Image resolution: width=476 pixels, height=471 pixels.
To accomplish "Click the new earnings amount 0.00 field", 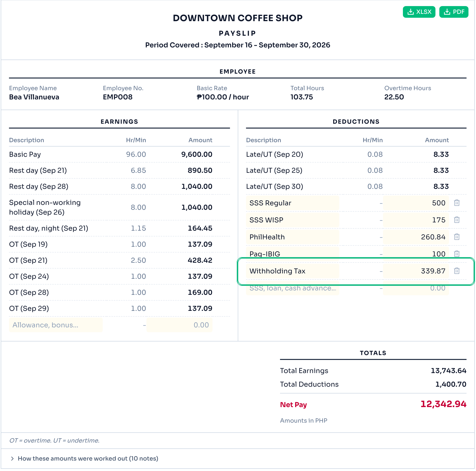I will point(179,325).
